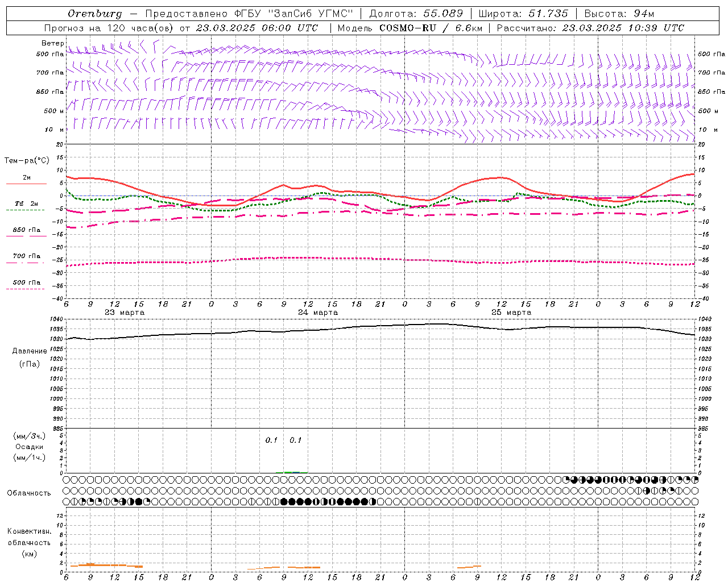The height and width of the screenshot is (582, 728).
Task: Click the "Конвективн." convective cloud label
Action: (30, 531)
